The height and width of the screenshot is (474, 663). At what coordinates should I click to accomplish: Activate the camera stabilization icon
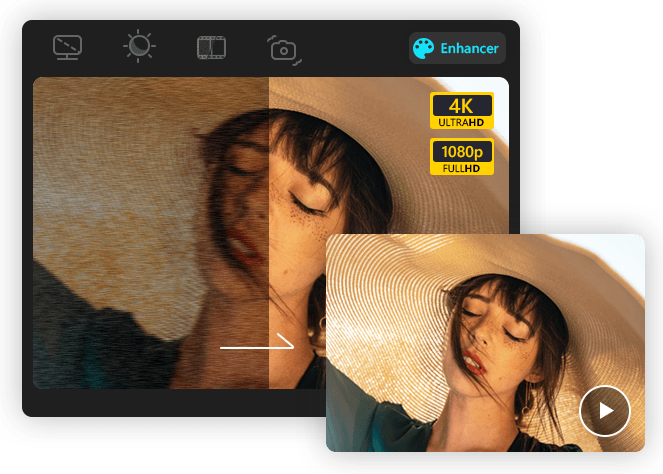(284, 50)
